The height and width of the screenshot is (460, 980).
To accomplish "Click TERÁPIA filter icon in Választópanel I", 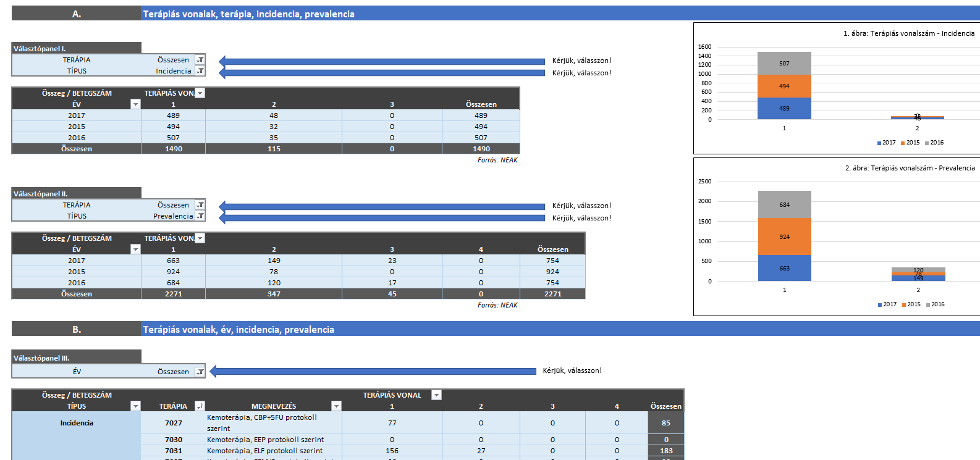I will [200, 60].
